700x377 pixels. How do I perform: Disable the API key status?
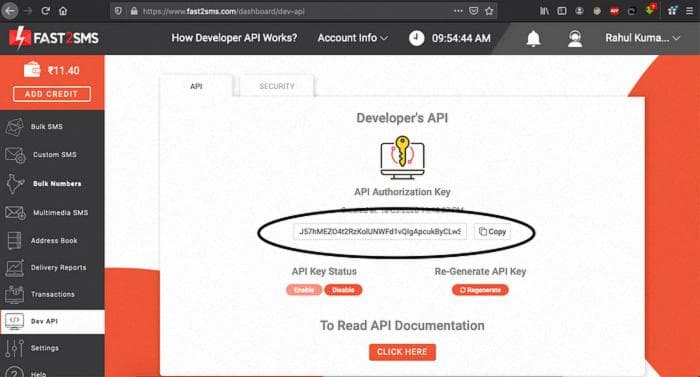point(343,290)
